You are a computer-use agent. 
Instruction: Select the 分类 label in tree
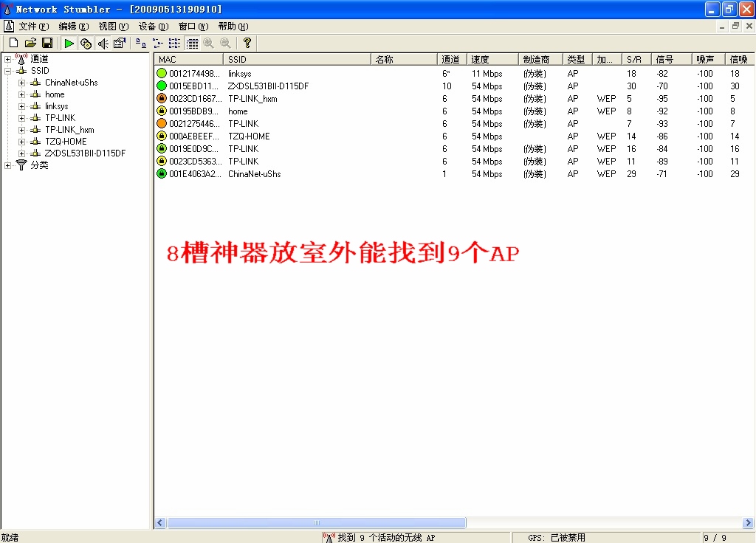point(40,165)
